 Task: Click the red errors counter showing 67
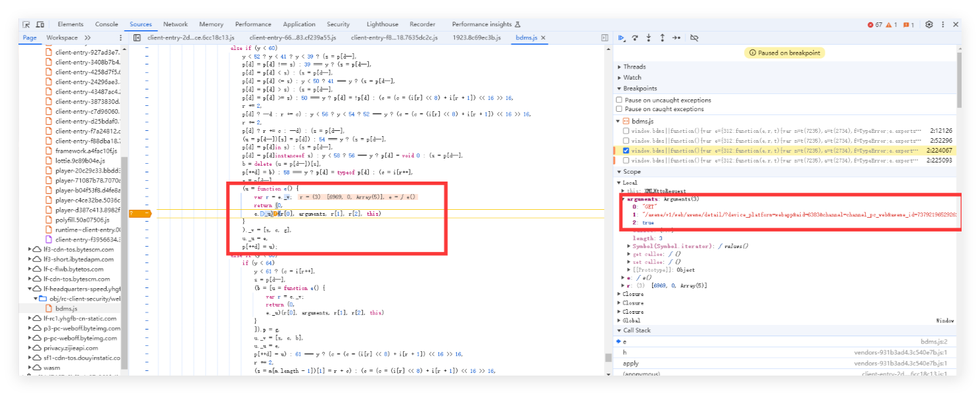click(x=874, y=24)
